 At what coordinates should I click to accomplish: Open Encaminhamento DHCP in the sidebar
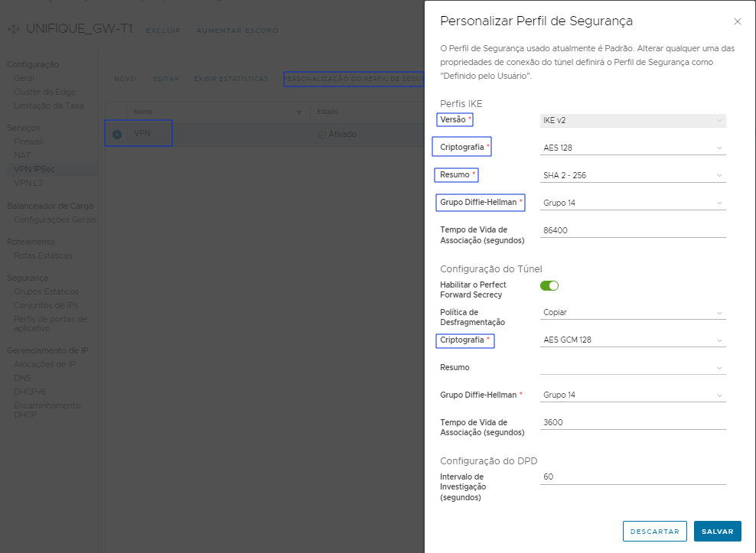tap(47, 410)
